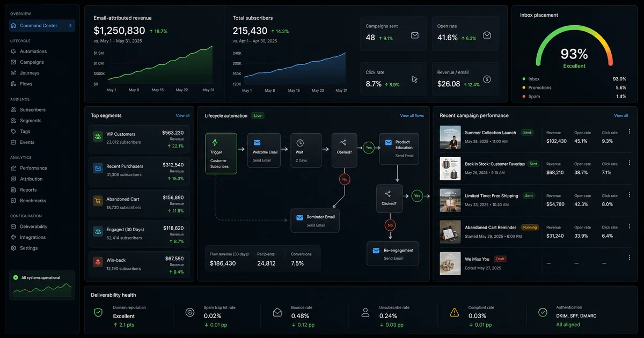Click the Authentication checkmark icon
The height and width of the screenshot is (338, 644).
[543, 312]
